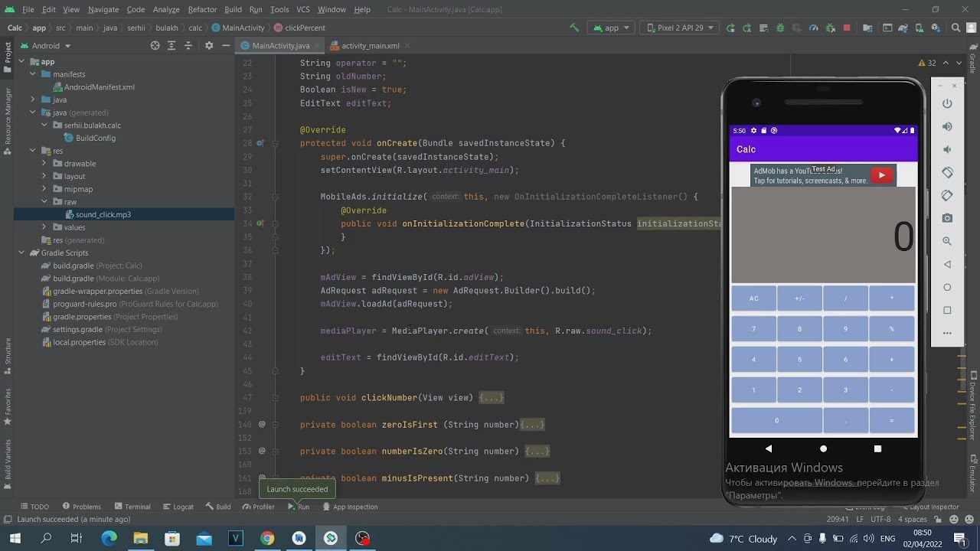Viewport: 980px width, 551px height.
Task: Collapse the Gradle Scripts node
Action: tap(21, 253)
